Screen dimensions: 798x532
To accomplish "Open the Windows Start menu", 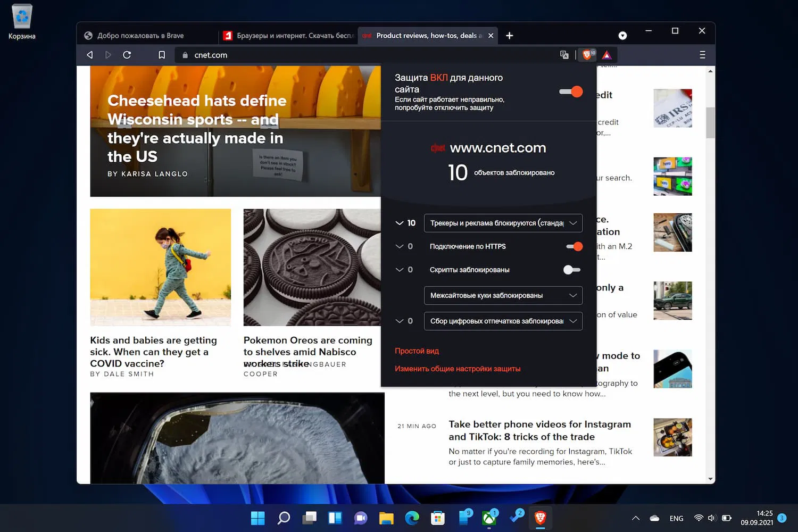I will [257, 518].
